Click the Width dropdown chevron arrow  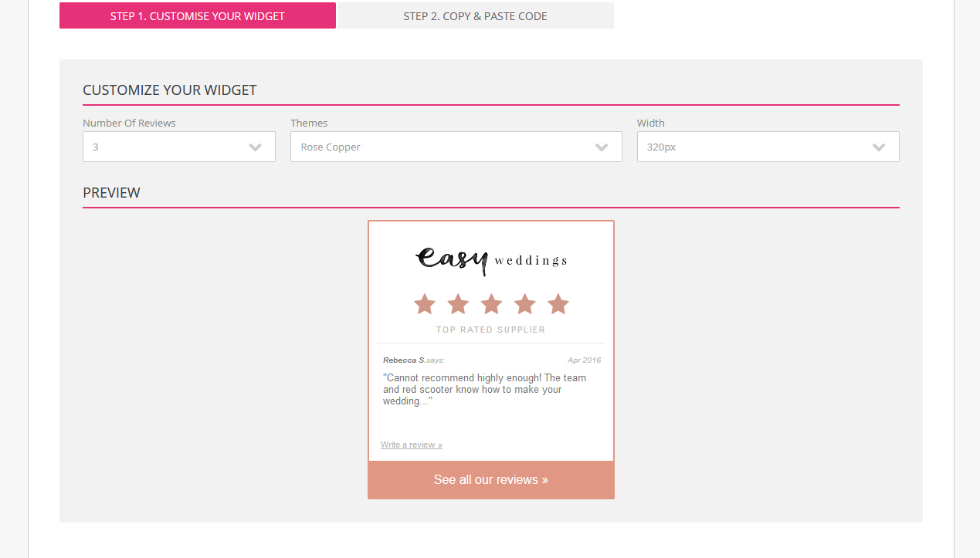(879, 147)
